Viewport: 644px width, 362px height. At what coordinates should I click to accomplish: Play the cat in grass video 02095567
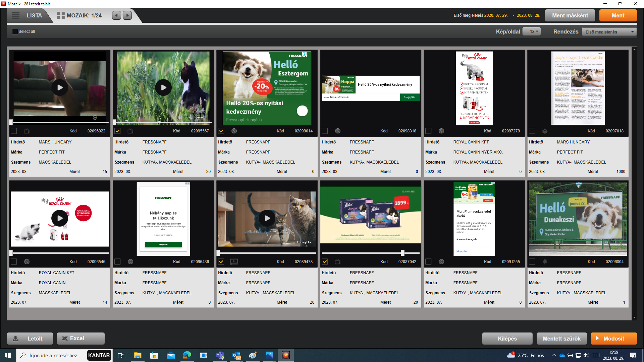tap(163, 87)
